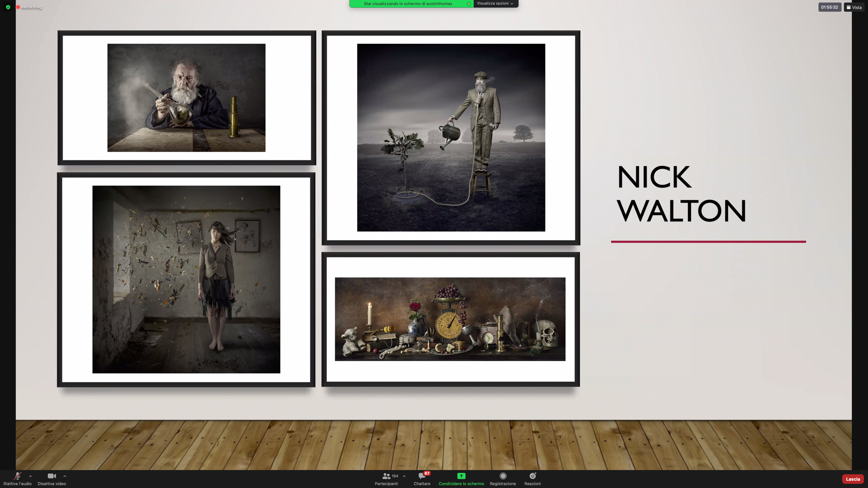The width and height of the screenshot is (868, 488).
Task: Open the Chattare chat bubble icon
Action: click(421, 476)
